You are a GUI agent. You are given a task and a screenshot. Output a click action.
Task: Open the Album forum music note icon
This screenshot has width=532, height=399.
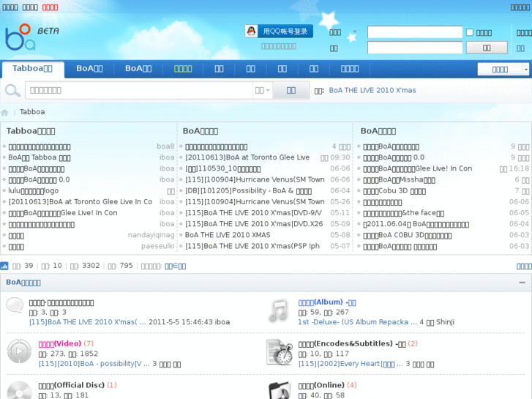pos(278,310)
